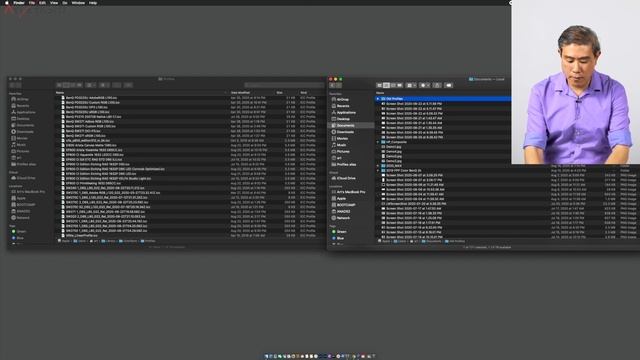Screen dimensions: 640x360
Task: Open the Group By dropdown in Profiles window toolbar
Action: (91, 85)
